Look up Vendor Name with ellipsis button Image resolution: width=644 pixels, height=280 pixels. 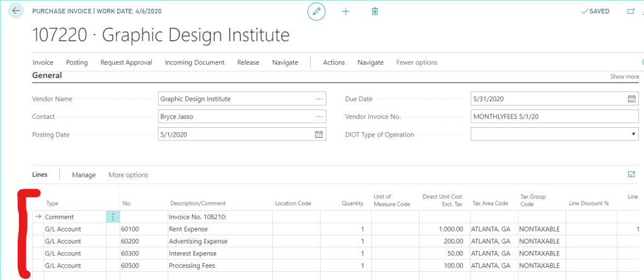click(319, 99)
